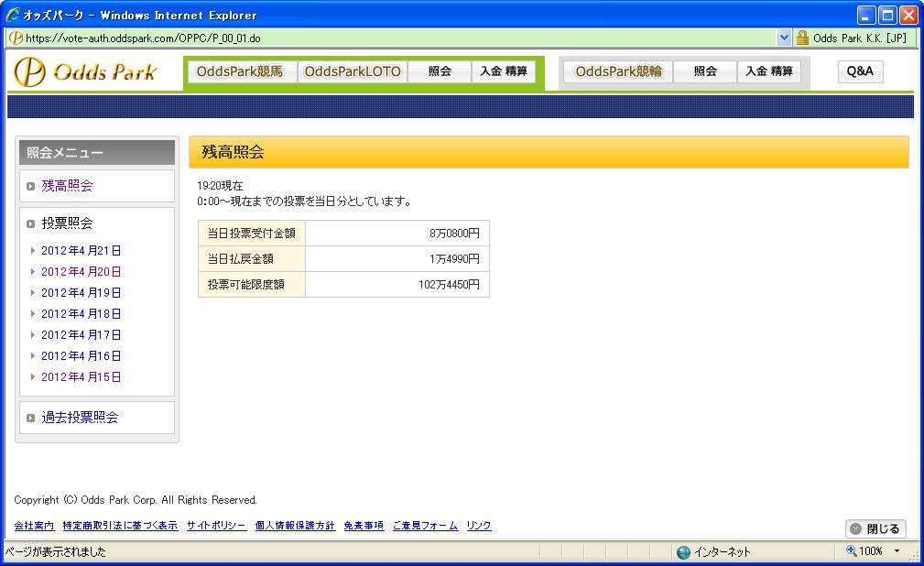Select 入金 精算 in the gray 競輪 group
Viewport: 924px width, 566px height.
pos(769,71)
